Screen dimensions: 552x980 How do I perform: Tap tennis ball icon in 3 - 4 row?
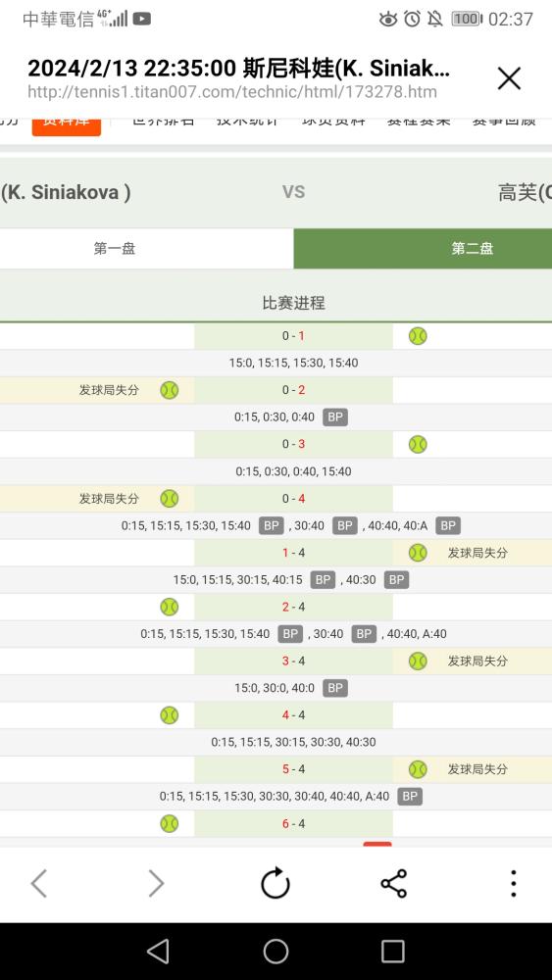pyautogui.click(x=418, y=661)
